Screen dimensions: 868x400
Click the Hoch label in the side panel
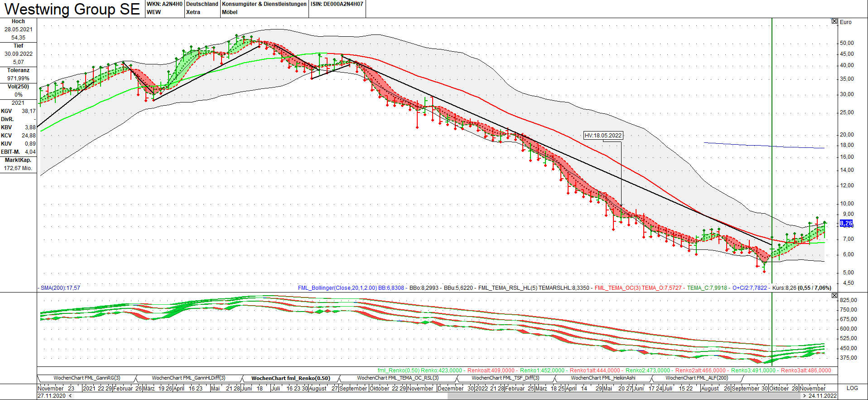pyautogui.click(x=18, y=21)
